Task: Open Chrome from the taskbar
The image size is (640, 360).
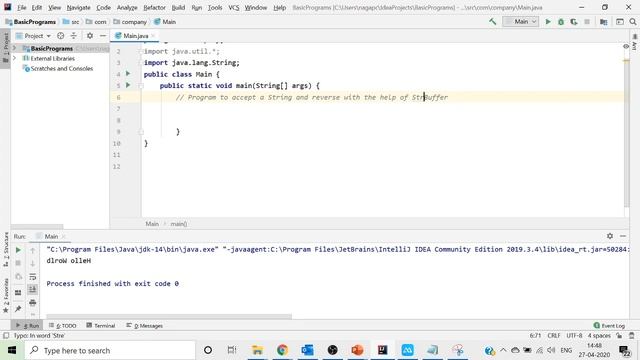Action: [x=282, y=350]
